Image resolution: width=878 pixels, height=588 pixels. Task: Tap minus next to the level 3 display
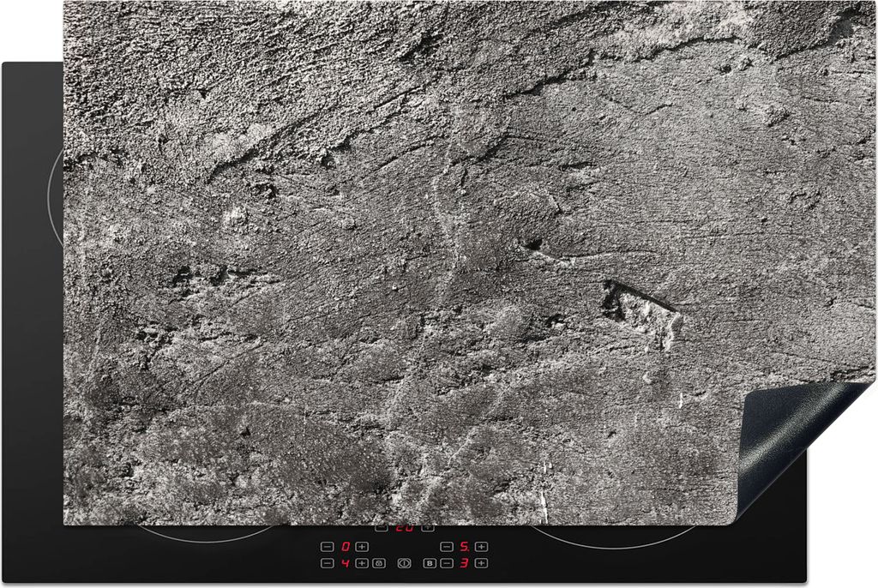pos(447,563)
